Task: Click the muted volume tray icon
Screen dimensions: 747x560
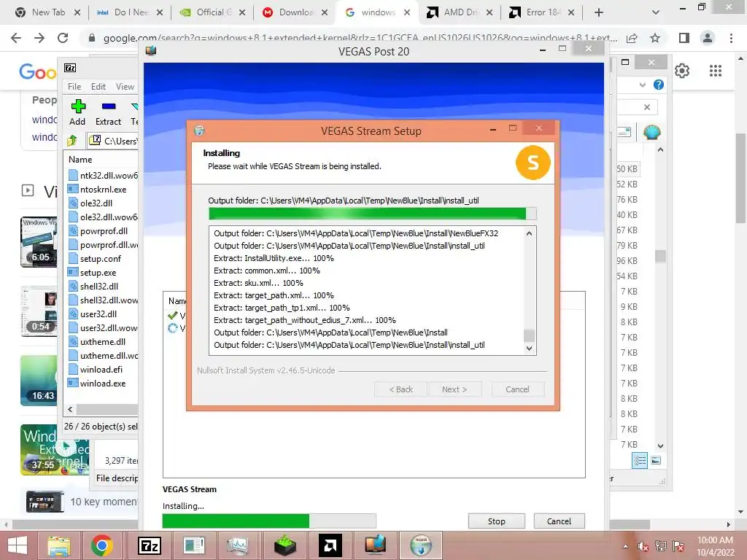Action: (643, 546)
